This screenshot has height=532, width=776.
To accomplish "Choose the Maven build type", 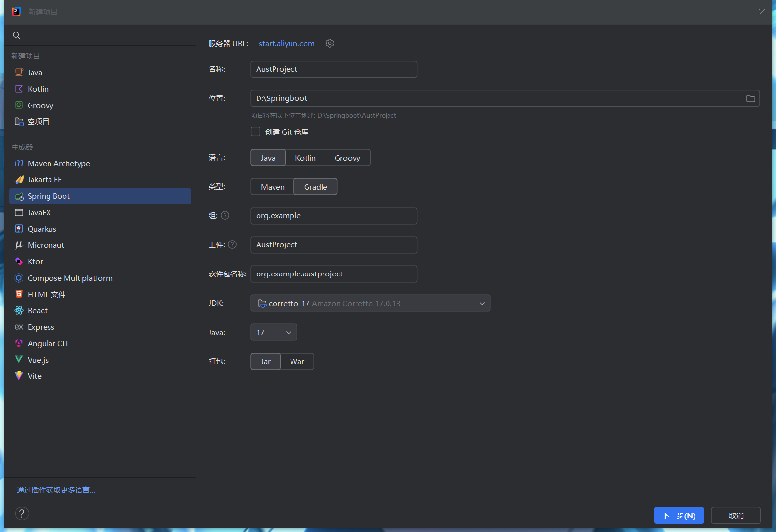I will point(273,187).
